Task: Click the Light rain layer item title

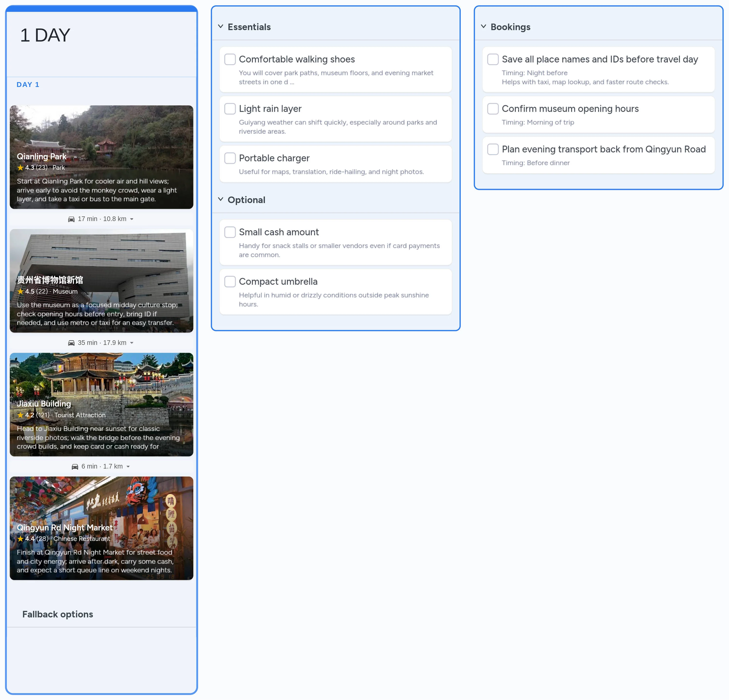Action: pos(270,109)
